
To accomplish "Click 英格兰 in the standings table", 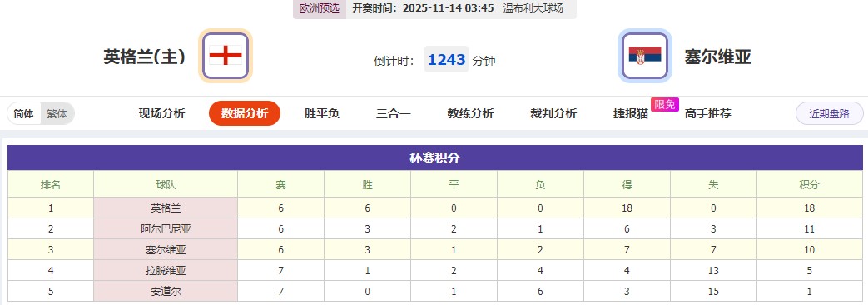I will click(x=166, y=208).
